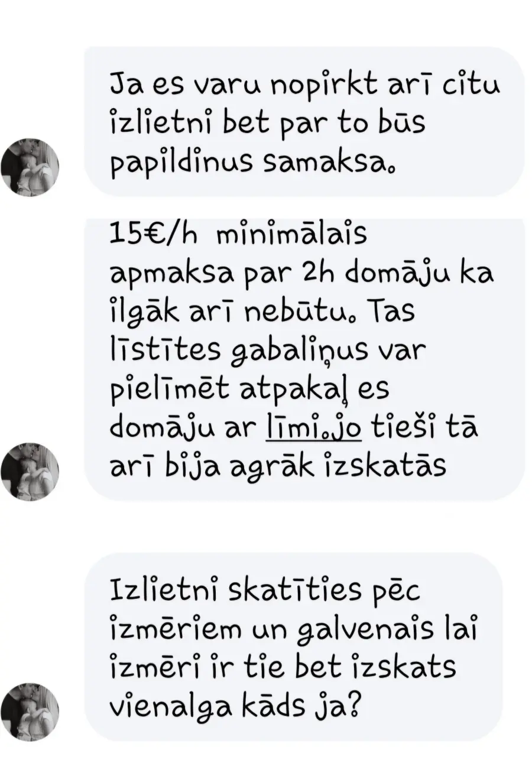Viewport: 532px width, 782px height.
Task: Select the 'Ja es varu nopirkt' message bubble
Action: tap(304, 122)
